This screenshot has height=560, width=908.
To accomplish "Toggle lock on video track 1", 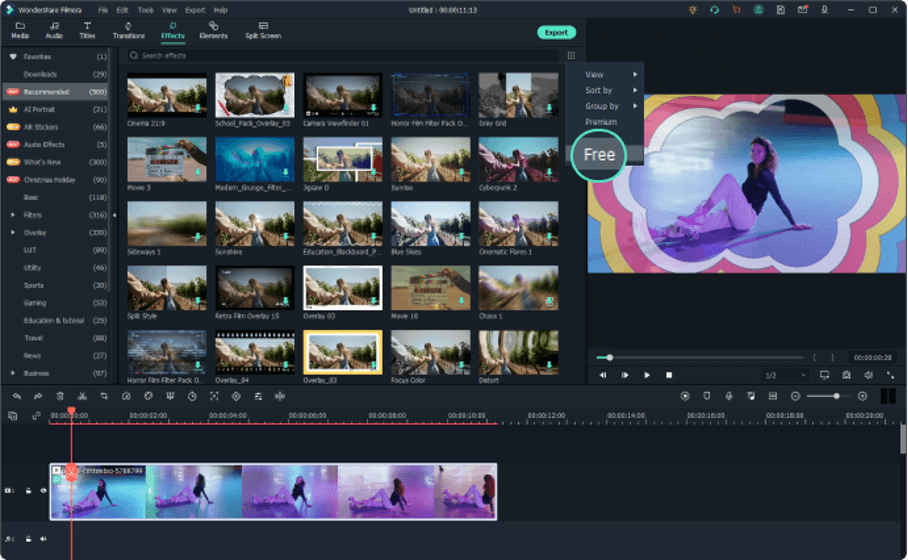I will [x=28, y=491].
